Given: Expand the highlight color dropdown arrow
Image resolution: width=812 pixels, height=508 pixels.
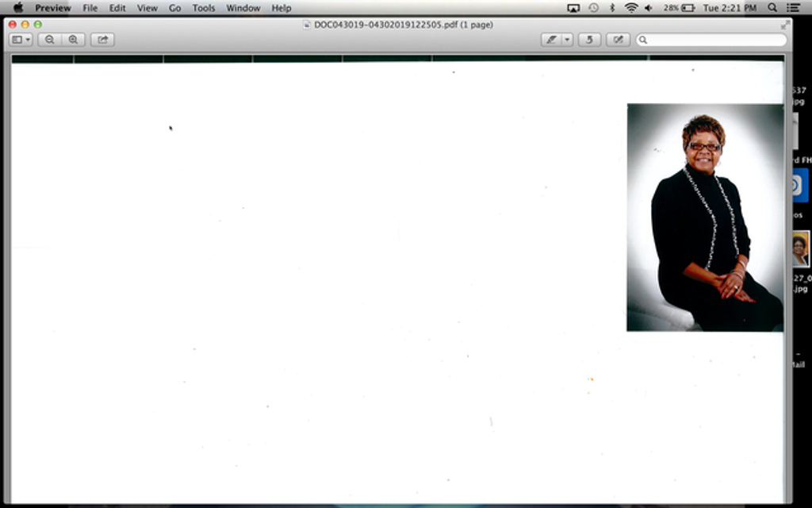Looking at the screenshot, I should (567, 40).
